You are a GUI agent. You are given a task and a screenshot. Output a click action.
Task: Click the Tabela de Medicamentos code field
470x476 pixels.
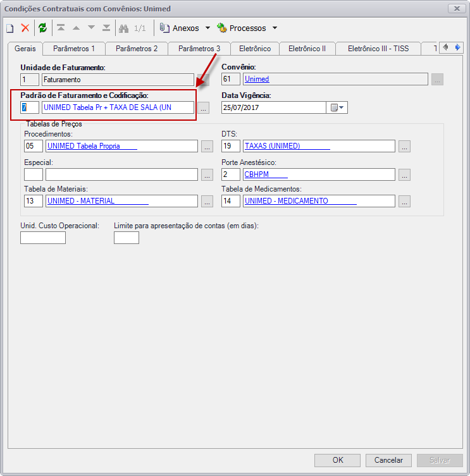coord(231,201)
